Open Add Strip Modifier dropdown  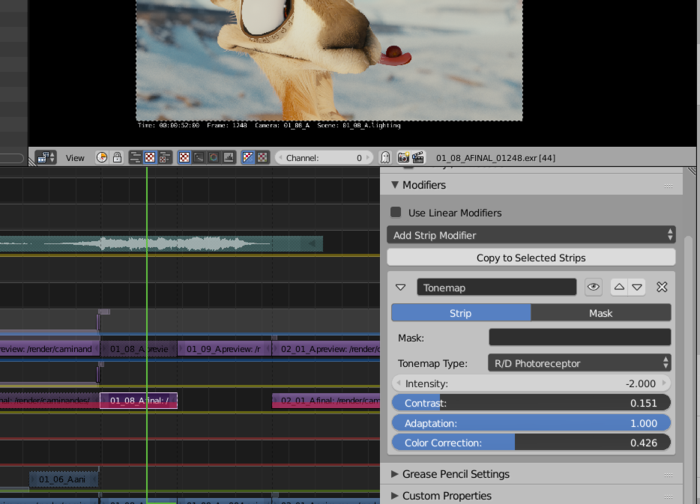pyautogui.click(x=530, y=235)
